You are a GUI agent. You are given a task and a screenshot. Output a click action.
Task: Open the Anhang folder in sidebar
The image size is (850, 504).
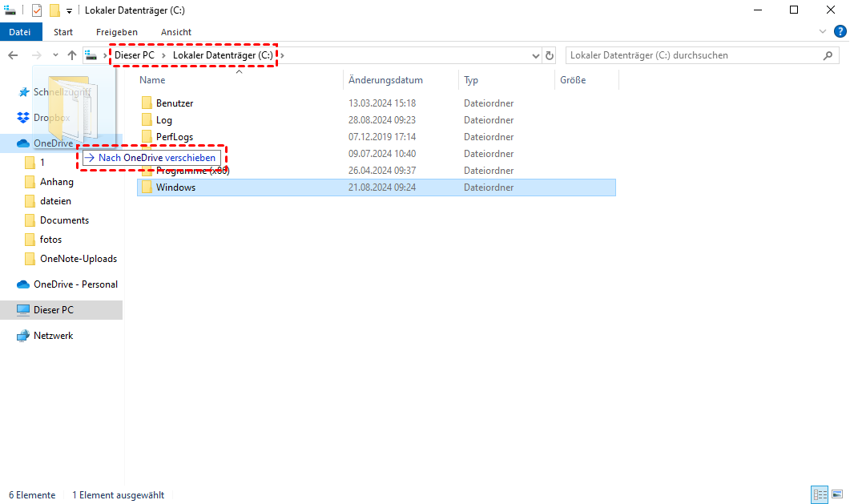[x=56, y=182]
